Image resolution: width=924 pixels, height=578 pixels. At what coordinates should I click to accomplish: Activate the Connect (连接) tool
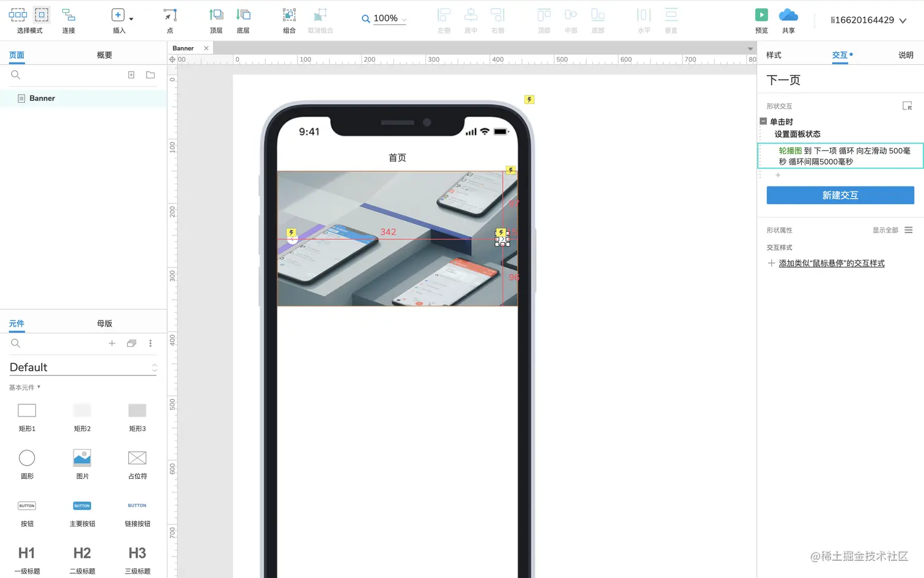(x=68, y=15)
